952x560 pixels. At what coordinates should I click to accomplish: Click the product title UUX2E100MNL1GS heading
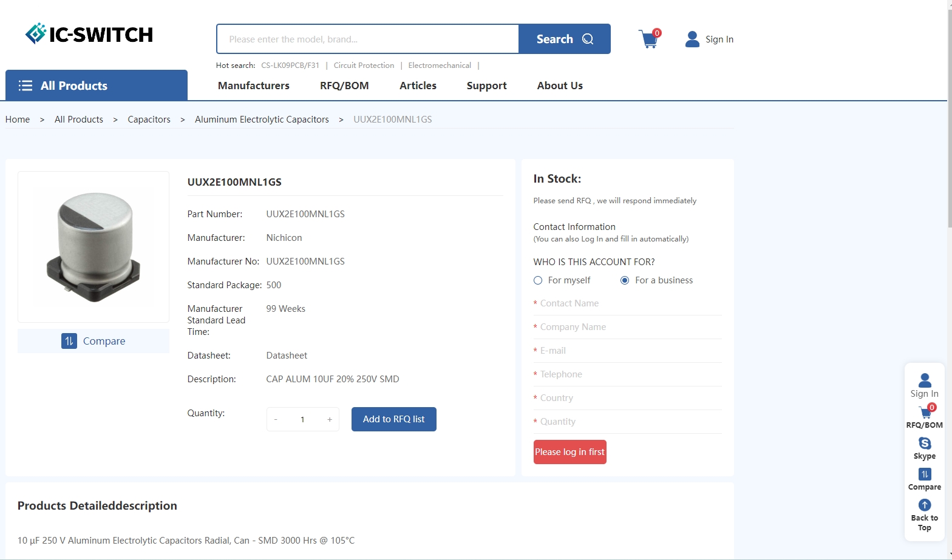pos(234,182)
